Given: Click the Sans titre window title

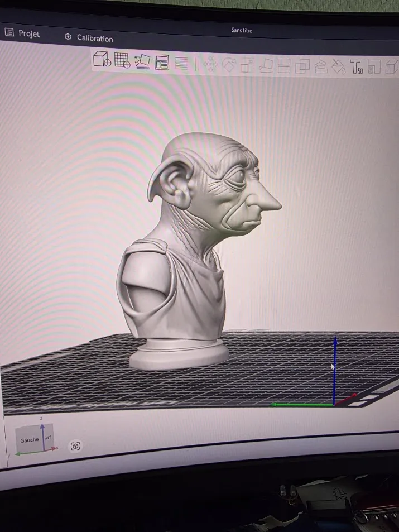Looking at the screenshot, I should pos(242,30).
